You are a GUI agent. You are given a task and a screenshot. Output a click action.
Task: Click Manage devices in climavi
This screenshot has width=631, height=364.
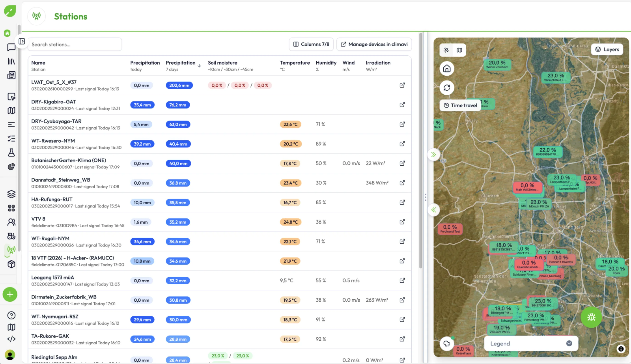(374, 44)
